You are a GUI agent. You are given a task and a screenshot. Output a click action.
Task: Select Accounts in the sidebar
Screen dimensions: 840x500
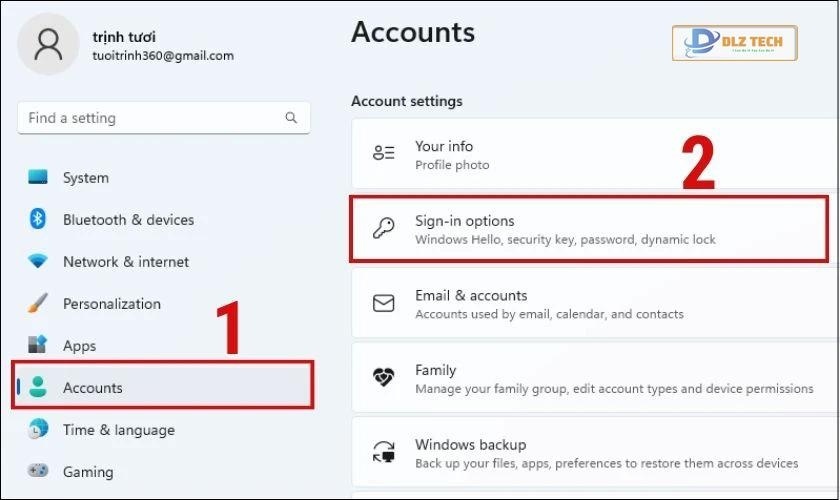[162, 385]
